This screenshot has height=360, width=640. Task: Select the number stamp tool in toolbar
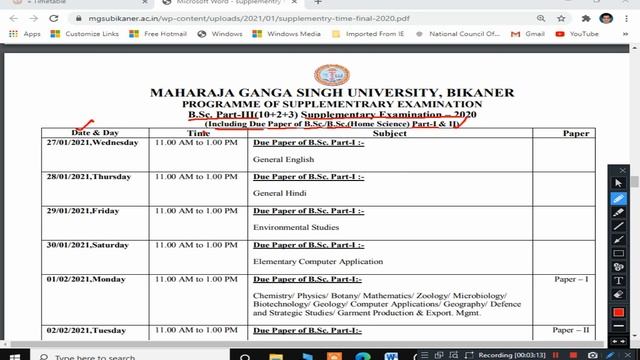(618, 267)
